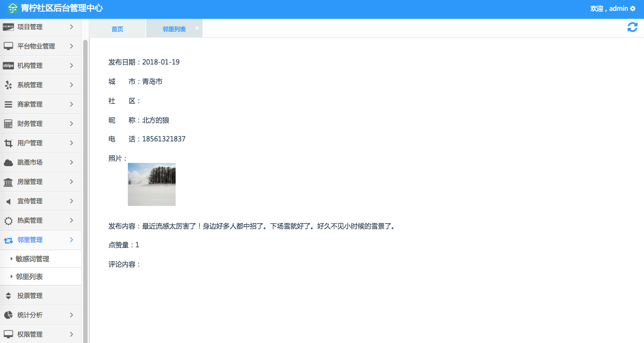Image resolution: width=644 pixels, height=343 pixels.
Task: Click the sidebar vertical scrollbar
Action: coord(85,191)
